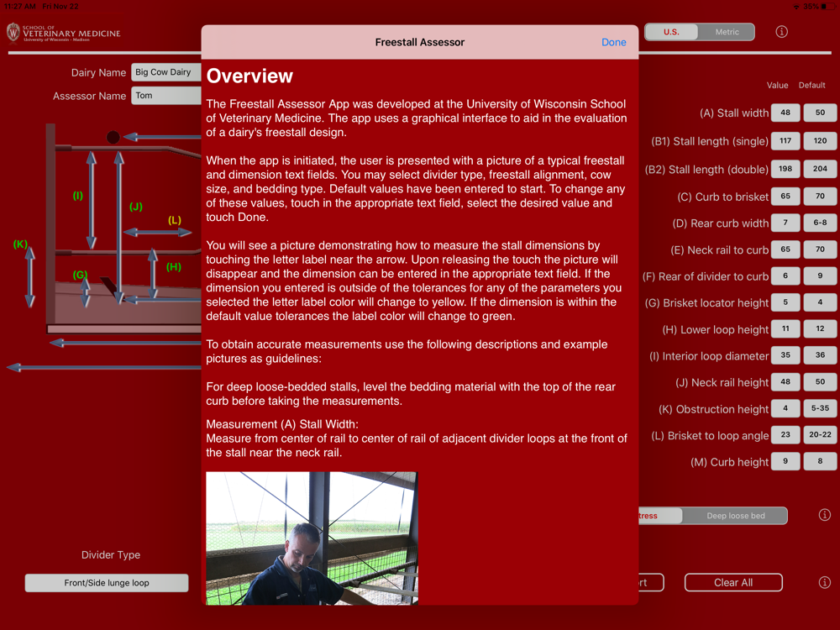Dismiss the overview with Done

click(613, 42)
